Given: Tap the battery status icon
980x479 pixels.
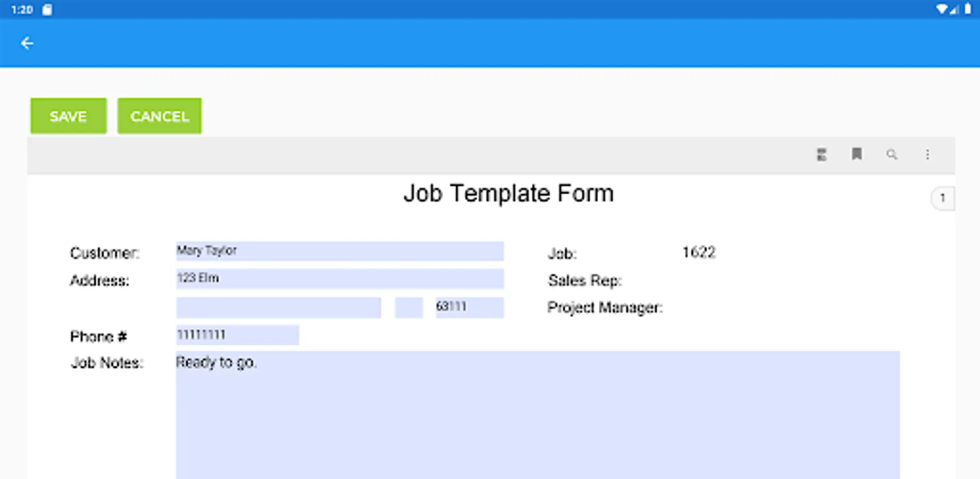Looking at the screenshot, I should (968, 9).
